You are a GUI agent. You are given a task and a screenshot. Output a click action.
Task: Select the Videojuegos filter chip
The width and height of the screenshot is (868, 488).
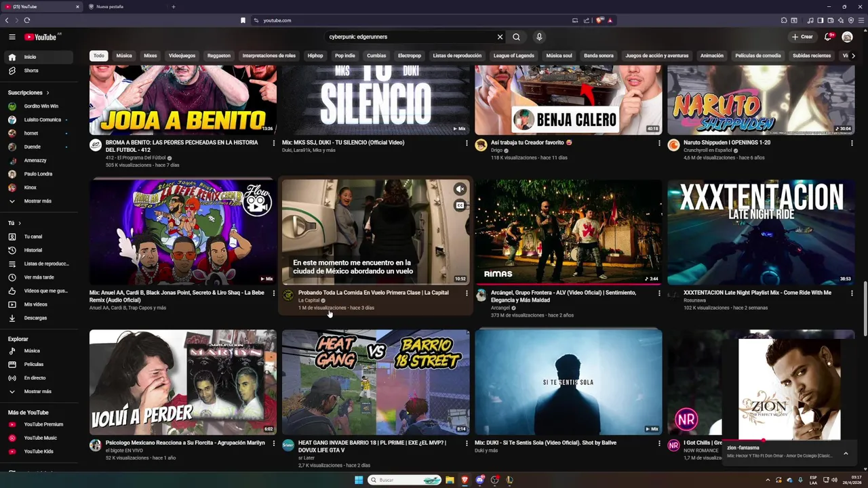pyautogui.click(x=182, y=56)
